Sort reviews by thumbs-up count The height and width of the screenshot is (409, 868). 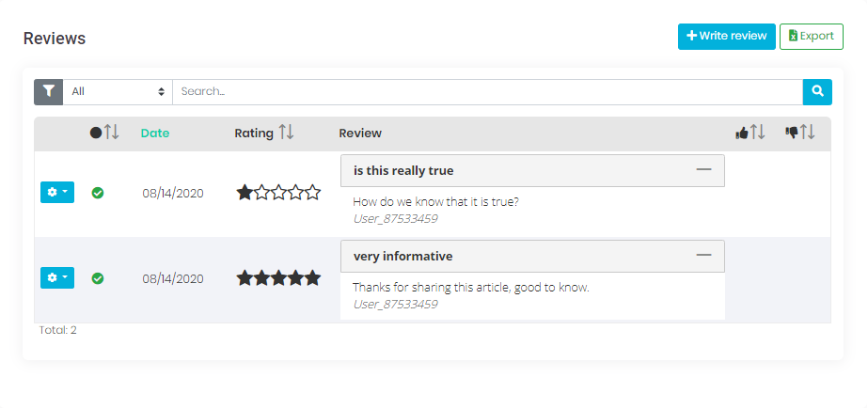tap(750, 133)
